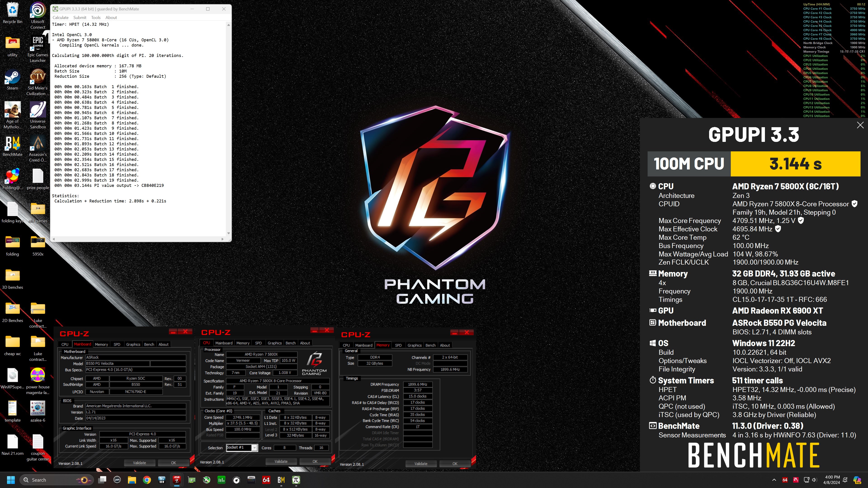Viewport: 868px width, 488px height.
Task: Select the Age of Mythology shortcut
Action: [x=12, y=115]
